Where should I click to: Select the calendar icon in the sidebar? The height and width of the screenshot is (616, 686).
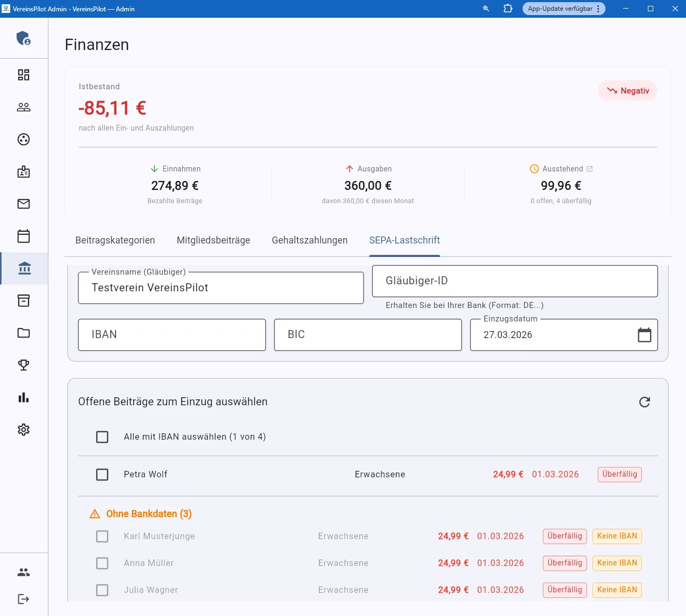23,236
